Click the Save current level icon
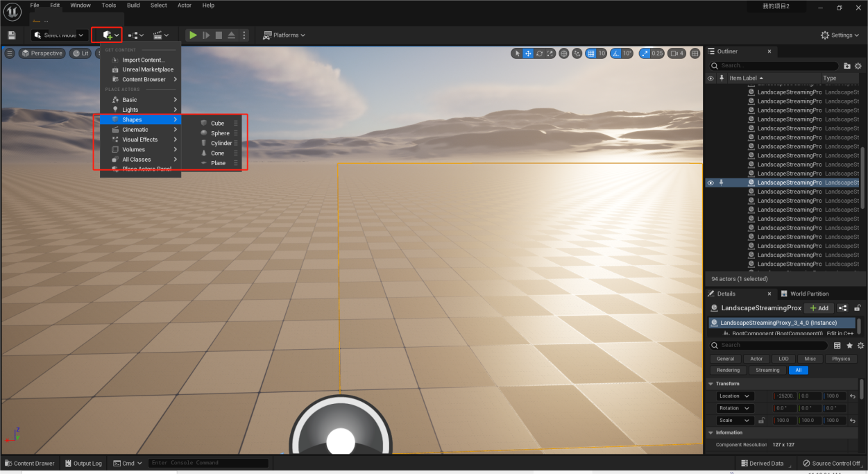This screenshot has height=474, width=868. pos(11,35)
